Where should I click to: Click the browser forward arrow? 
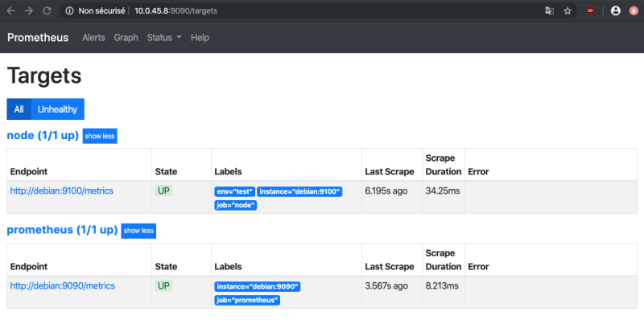click(29, 11)
